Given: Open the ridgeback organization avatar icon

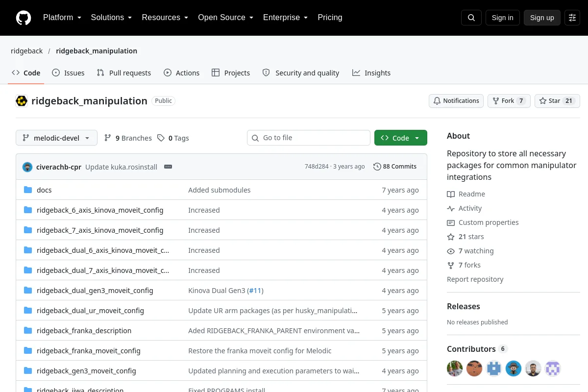Looking at the screenshot, I should pyautogui.click(x=22, y=101).
